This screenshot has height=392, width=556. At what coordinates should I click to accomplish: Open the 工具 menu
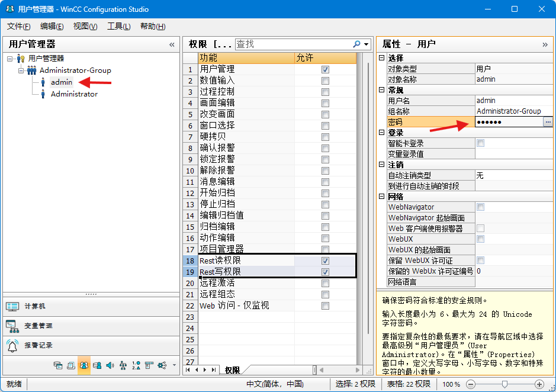119,26
